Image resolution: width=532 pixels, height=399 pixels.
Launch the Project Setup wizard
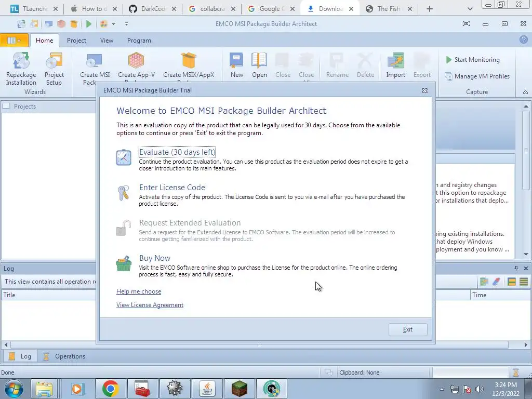[x=54, y=69]
